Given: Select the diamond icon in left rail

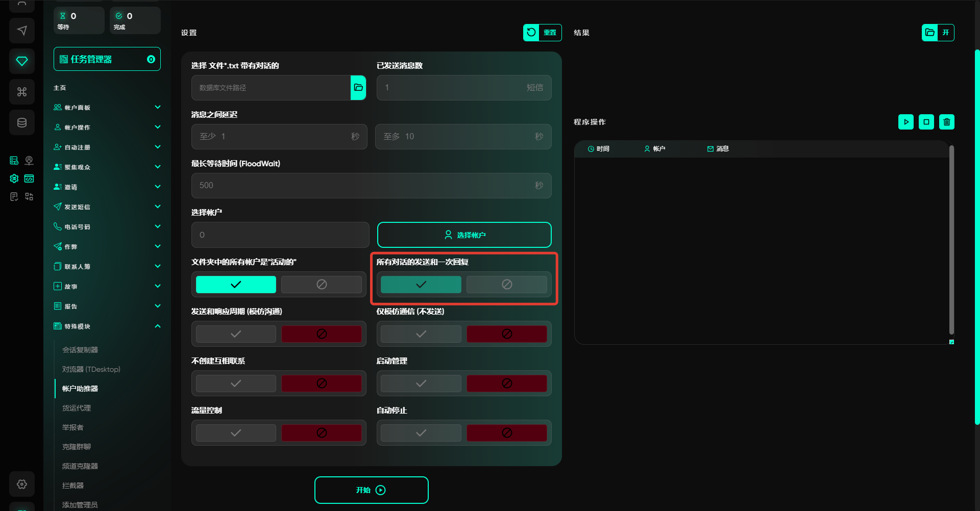Looking at the screenshot, I should click(x=22, y=61).
